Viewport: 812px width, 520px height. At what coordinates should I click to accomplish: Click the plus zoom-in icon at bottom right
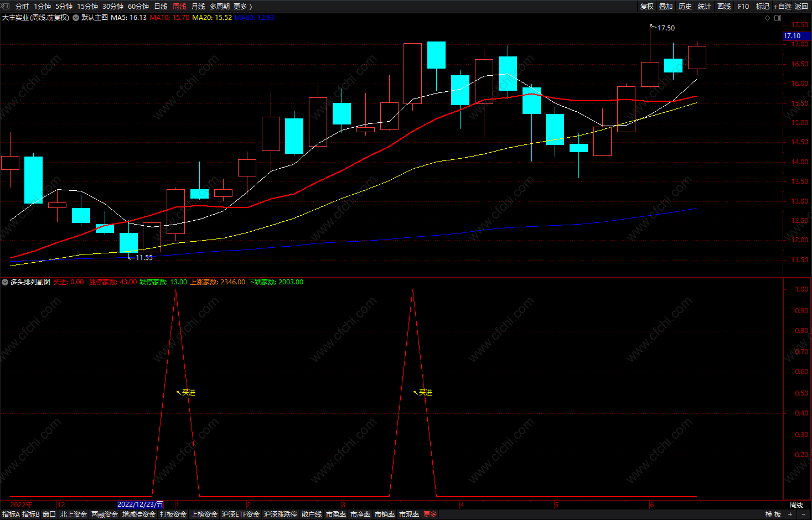790,514
